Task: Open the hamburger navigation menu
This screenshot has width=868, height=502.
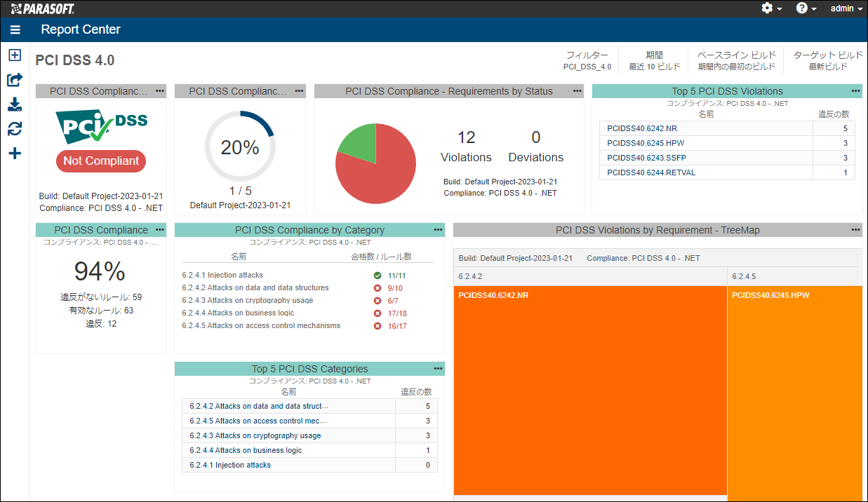Action: 15,29
